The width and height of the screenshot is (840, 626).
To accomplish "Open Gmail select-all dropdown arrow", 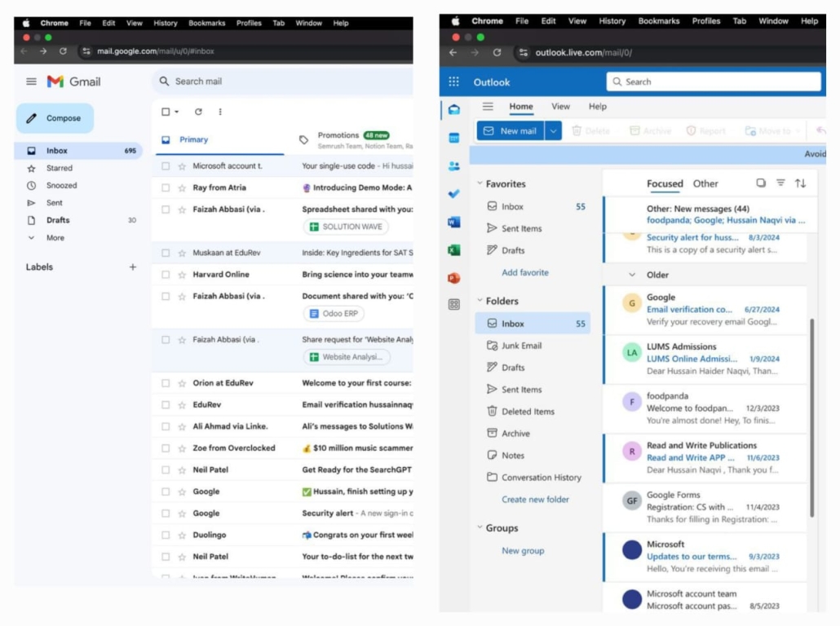I will (x=177, y=112).
